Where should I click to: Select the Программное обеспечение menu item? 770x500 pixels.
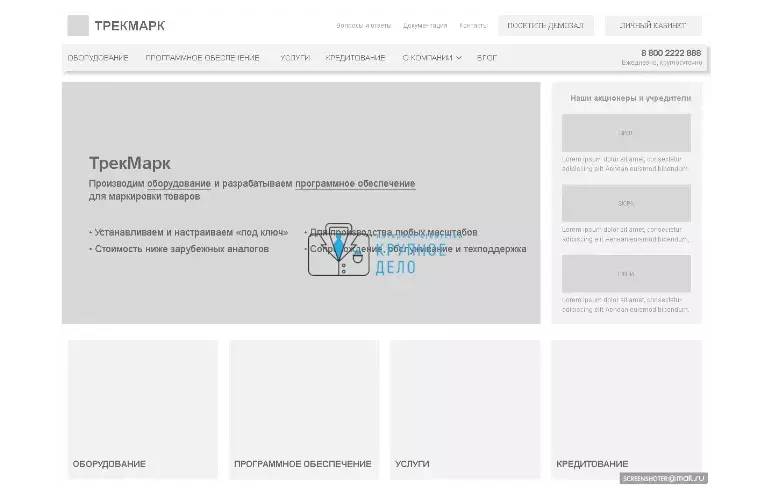pyautogui.click(x=202, y=58)
